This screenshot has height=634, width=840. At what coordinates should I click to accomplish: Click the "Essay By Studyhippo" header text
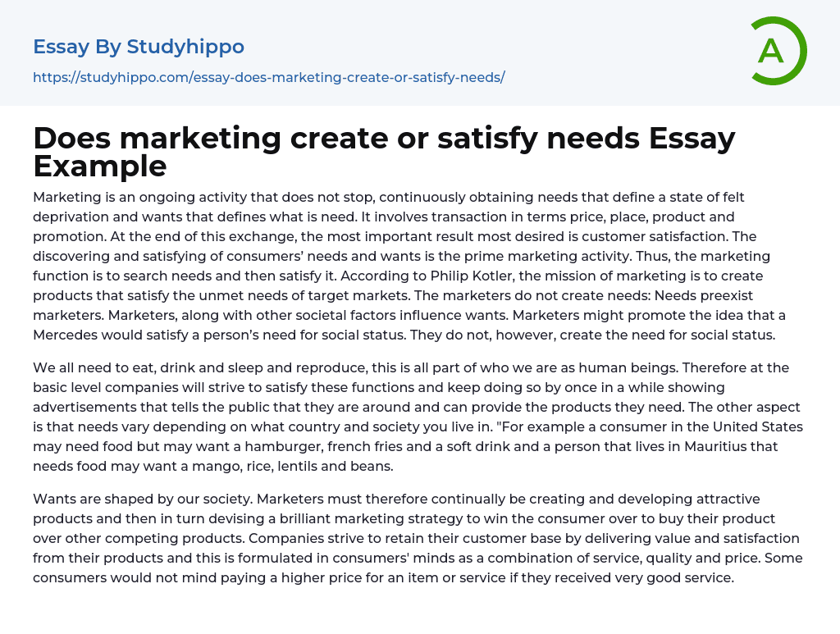(139, 47)
